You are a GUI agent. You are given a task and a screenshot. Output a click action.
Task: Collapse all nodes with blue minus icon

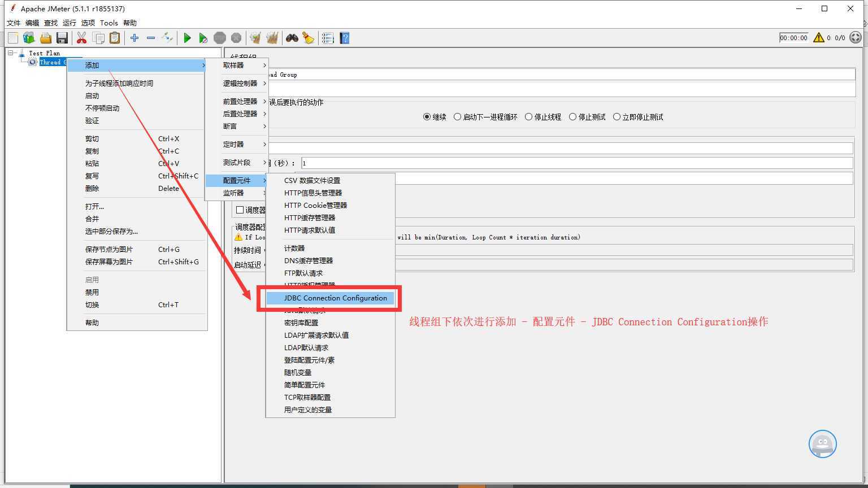coord(151,38)
